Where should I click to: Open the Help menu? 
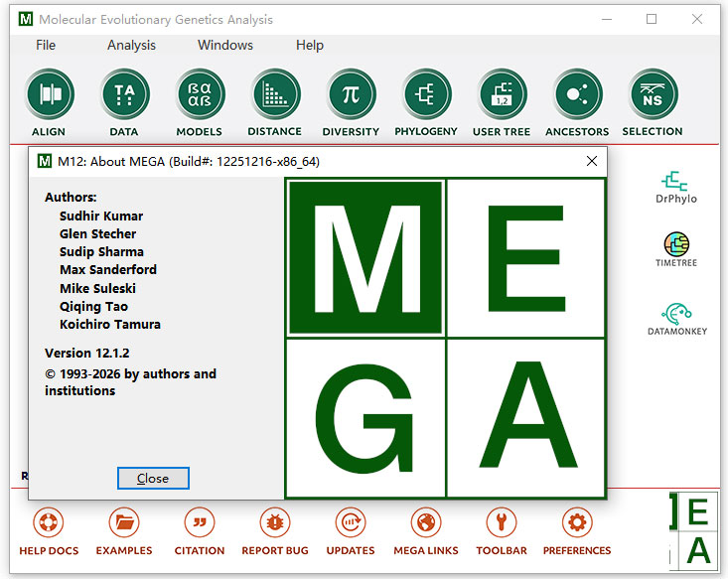click(x=310, y=45)
